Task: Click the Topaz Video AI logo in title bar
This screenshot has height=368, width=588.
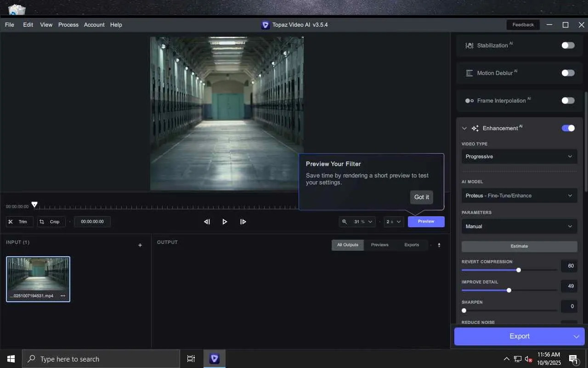Action: point(266,25)
